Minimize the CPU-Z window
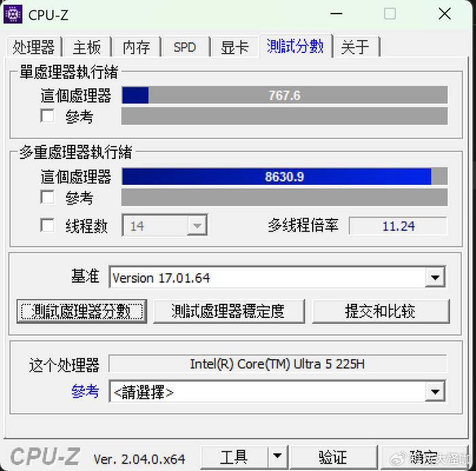 tap(336, 14)
